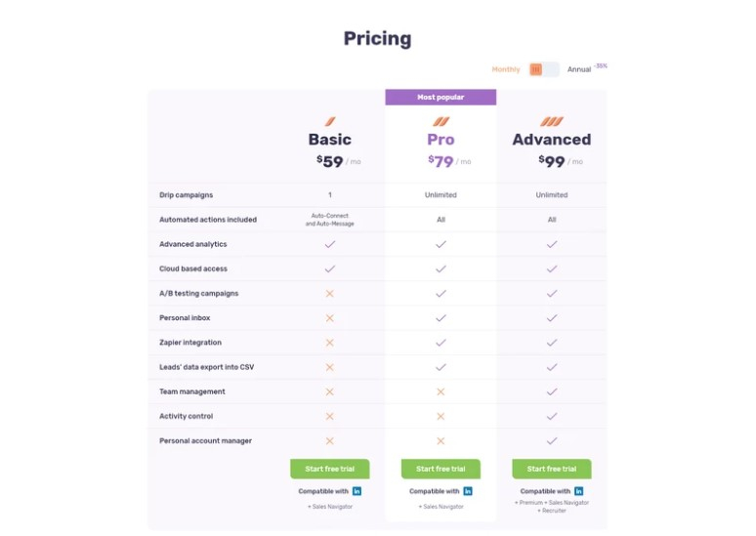The height and width of the screenshot is (536, 756).
Task: Click the Advanced plan triple-stripe logo icon
Action: tap(552, 122)
